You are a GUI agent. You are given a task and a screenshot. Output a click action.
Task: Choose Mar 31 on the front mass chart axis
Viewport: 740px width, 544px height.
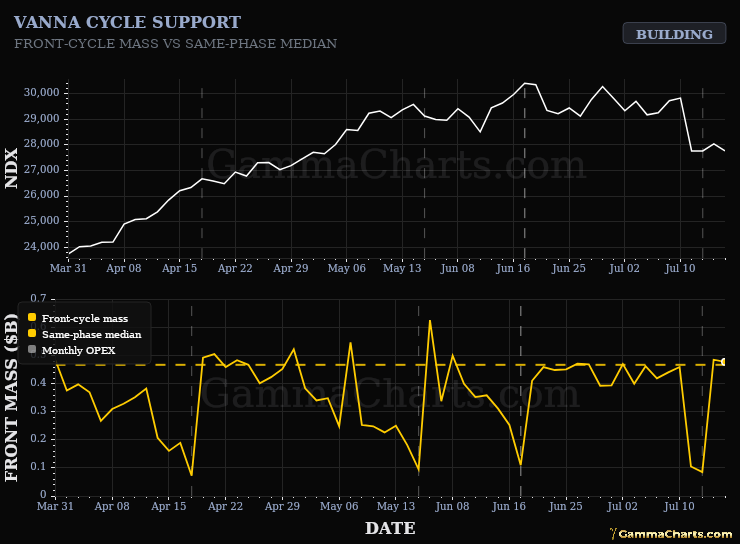(55, 506)
